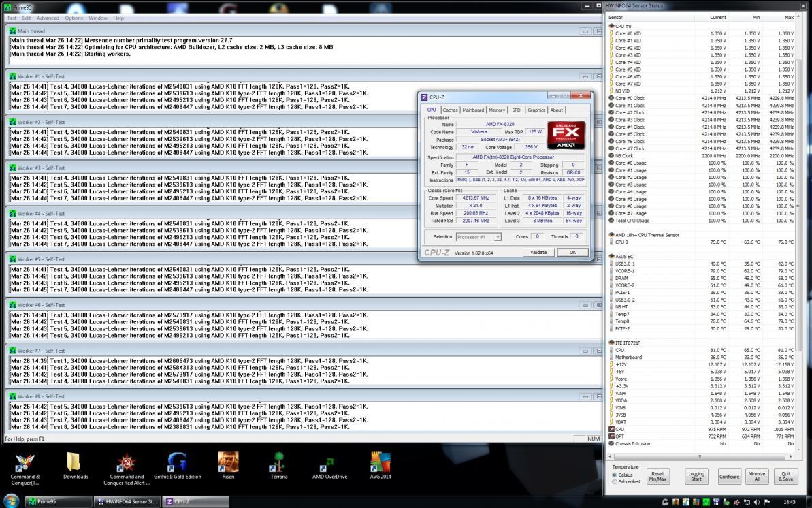
Task: Click the Core Speed value 4213.67 MHz
Action: [476, 198]
